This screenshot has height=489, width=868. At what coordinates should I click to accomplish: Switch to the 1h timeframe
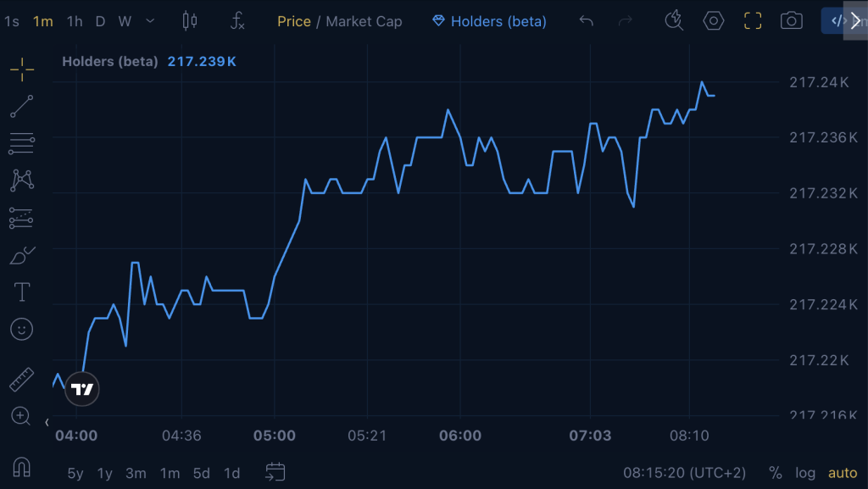[x=75, y=21]
